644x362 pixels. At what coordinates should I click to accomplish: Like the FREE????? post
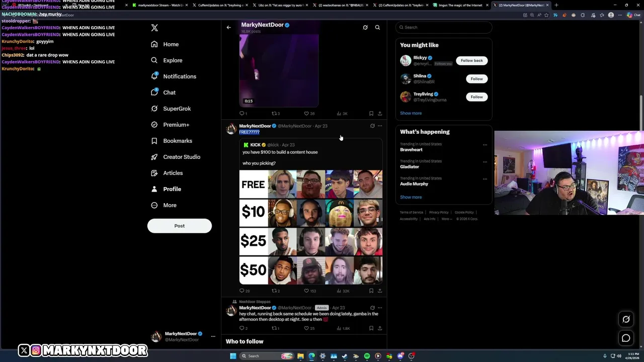306,291
